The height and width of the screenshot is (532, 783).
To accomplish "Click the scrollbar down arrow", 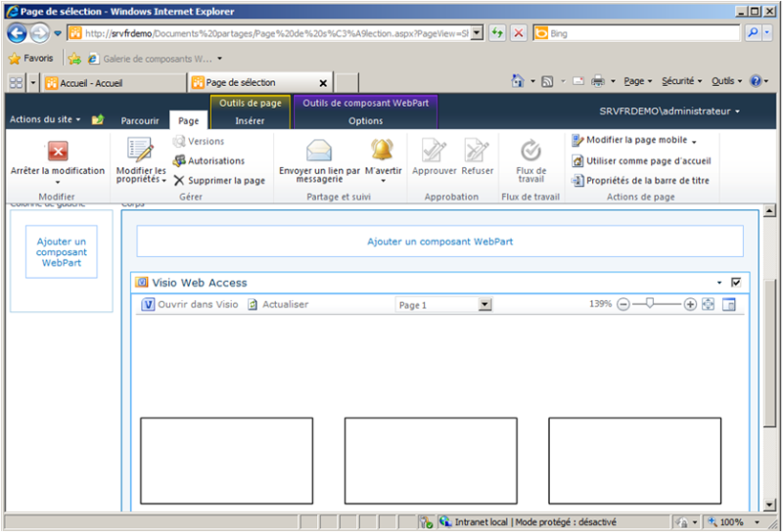I will tap(769, 505).
